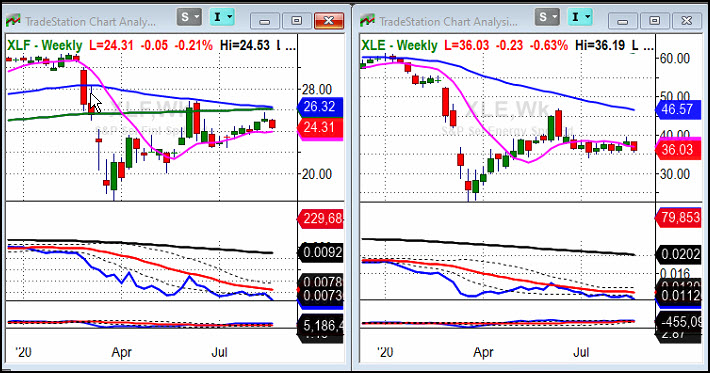This screenshot has height=373, width=710.
Task: Select the XLF - Weekly symbol label
Action: (x=44, y=45)
